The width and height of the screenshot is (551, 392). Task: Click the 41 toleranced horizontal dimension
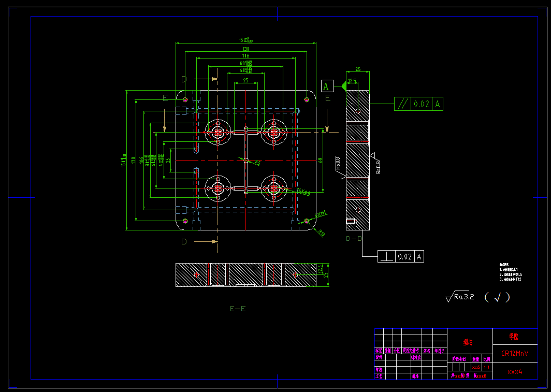click(x=246, y=70)
